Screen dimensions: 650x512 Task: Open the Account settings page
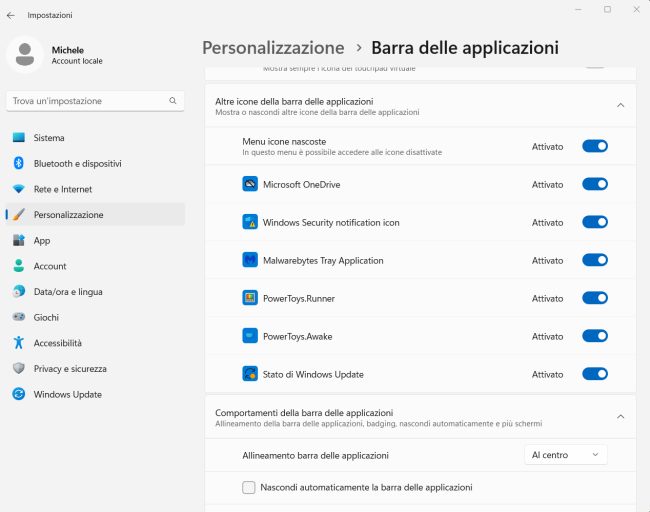tap(95, 266)
